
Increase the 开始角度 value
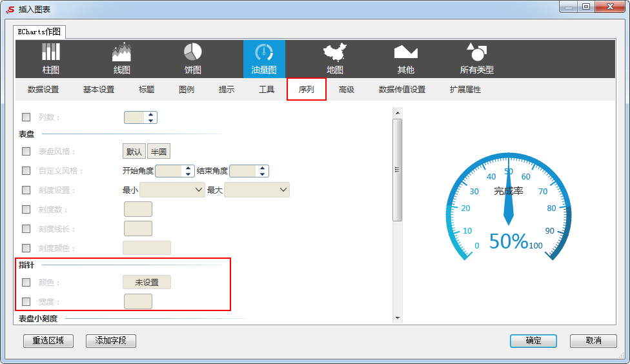[x=188, y=168]
